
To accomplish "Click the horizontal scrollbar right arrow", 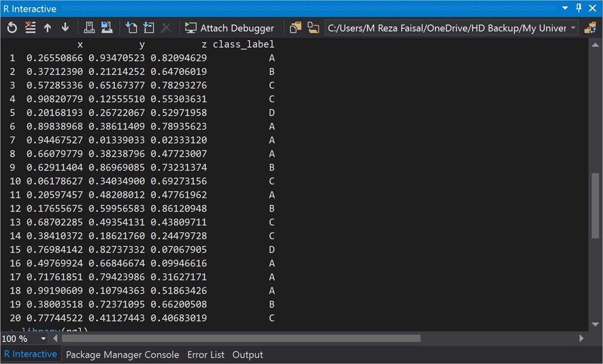I will tap(581, 339).
